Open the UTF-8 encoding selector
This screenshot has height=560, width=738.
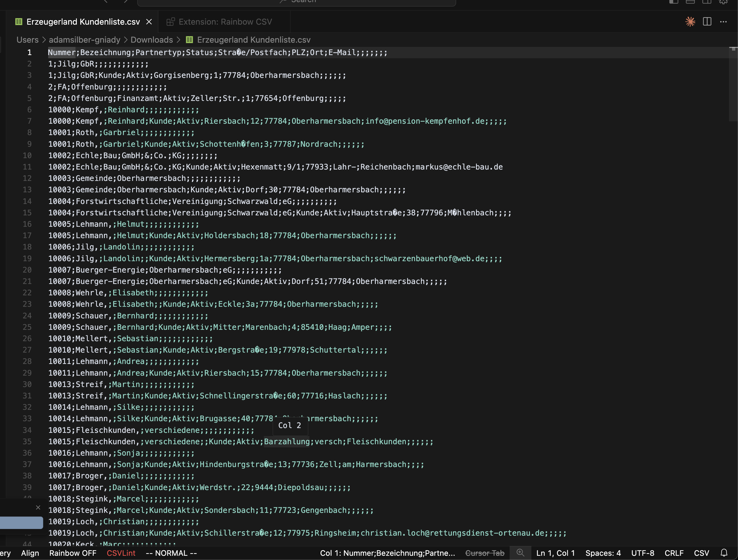click(x=643, y=553)
